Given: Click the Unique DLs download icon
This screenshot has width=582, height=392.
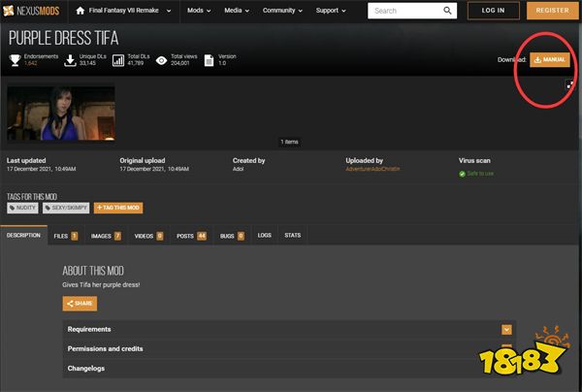Looking at the screenshot, I should (x=70, y=60).
